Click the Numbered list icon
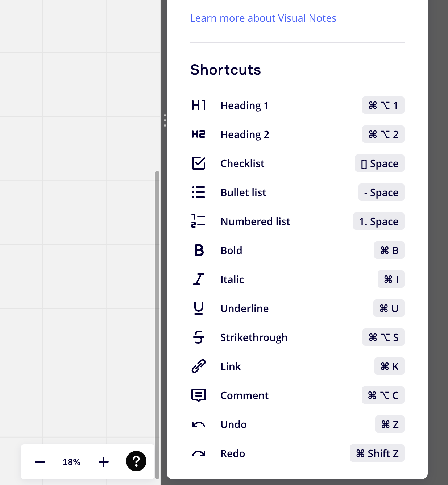 [199, 221]
